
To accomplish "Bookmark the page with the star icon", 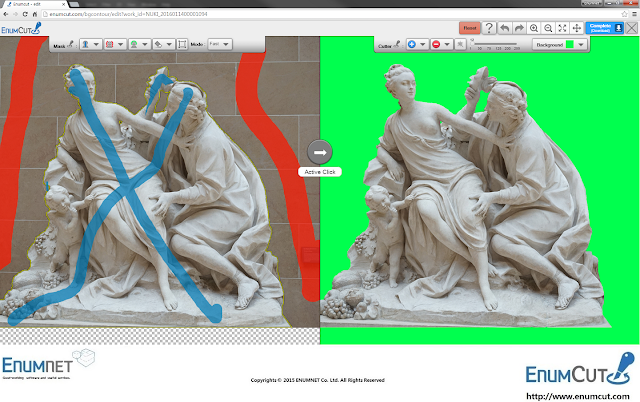I will 624,14.
